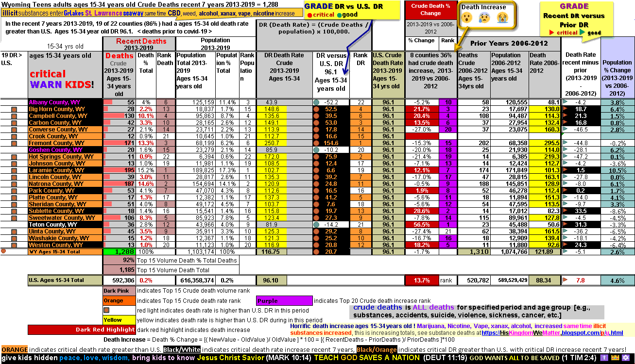Click green good dot in GRADE DR legend
635x364 pixels.
coord(339,15)
